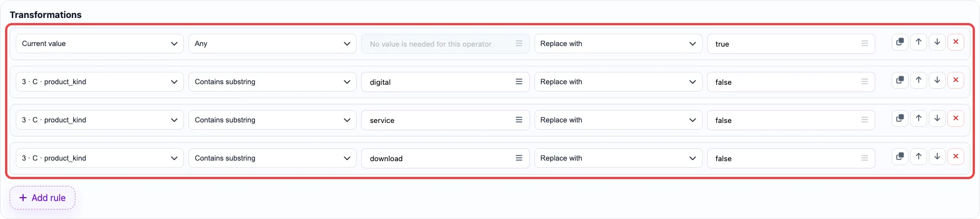Move the 'digital' rule up

tap(919, 80)
